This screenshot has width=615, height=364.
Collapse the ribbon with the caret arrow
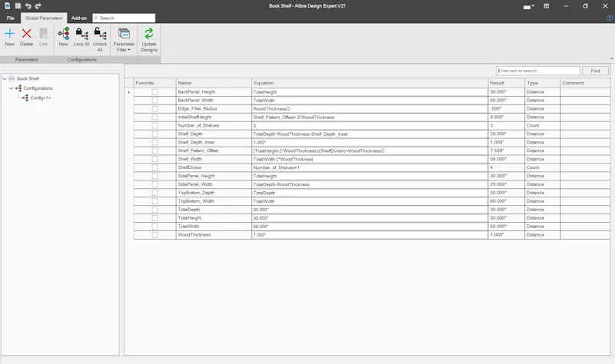pyautogui.click(x=611, y=58)
